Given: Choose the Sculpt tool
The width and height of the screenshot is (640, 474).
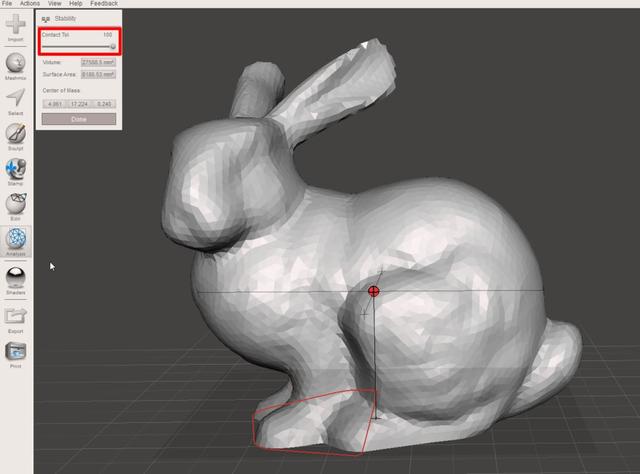Looking at the screenshot, I should (x=16, y=133).
